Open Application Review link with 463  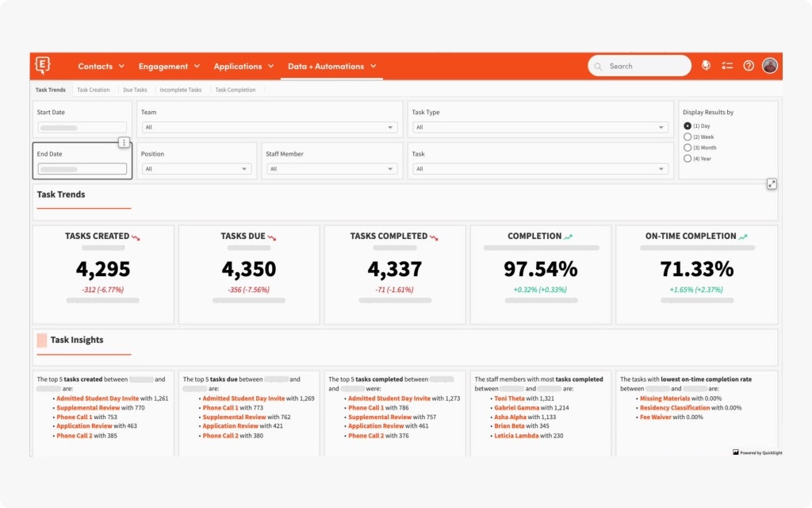[x=84, y=426]
